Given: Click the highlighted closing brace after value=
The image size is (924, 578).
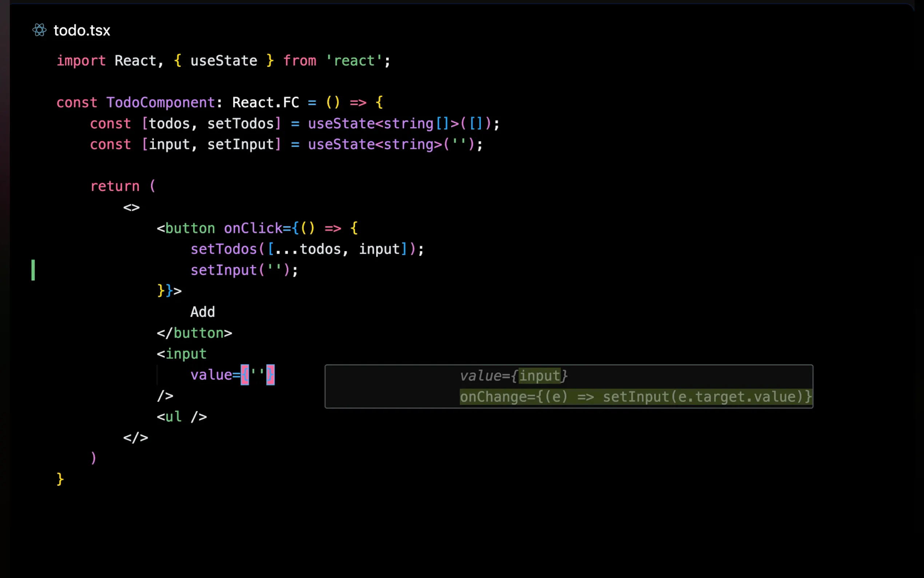Looking at the screenshot, I should (x=270, y=375).
